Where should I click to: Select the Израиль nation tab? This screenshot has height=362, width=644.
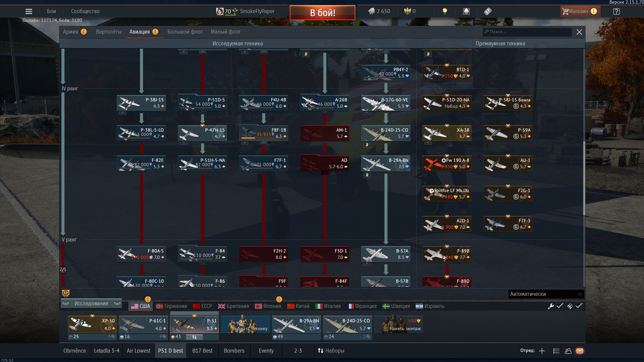pyautogui.click(x=430, y=306)
